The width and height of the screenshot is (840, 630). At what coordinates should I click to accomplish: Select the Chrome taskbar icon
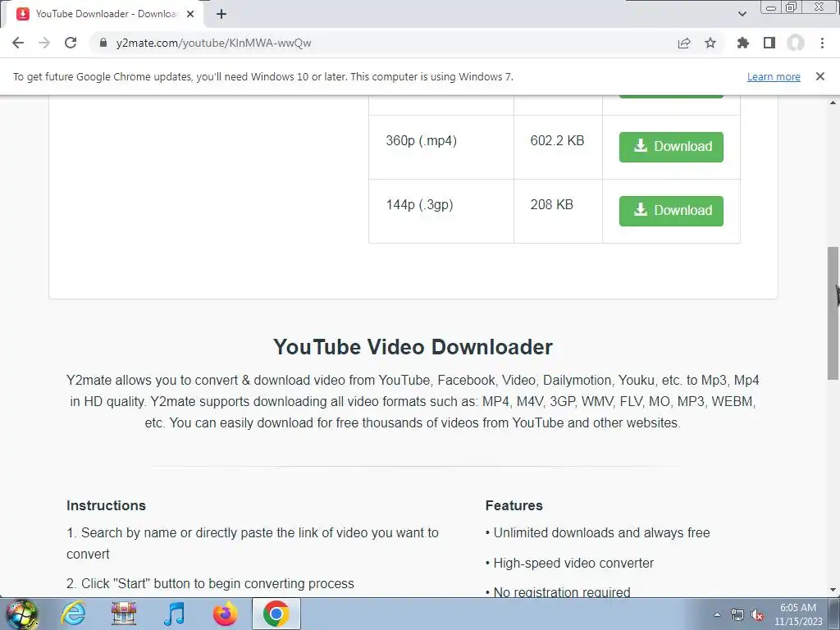(276, 614)
